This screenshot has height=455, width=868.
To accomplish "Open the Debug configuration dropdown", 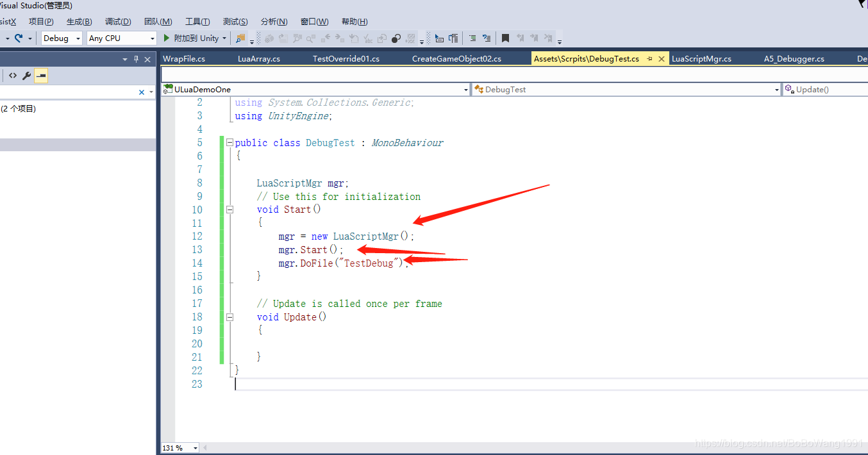I will point(62,38).
